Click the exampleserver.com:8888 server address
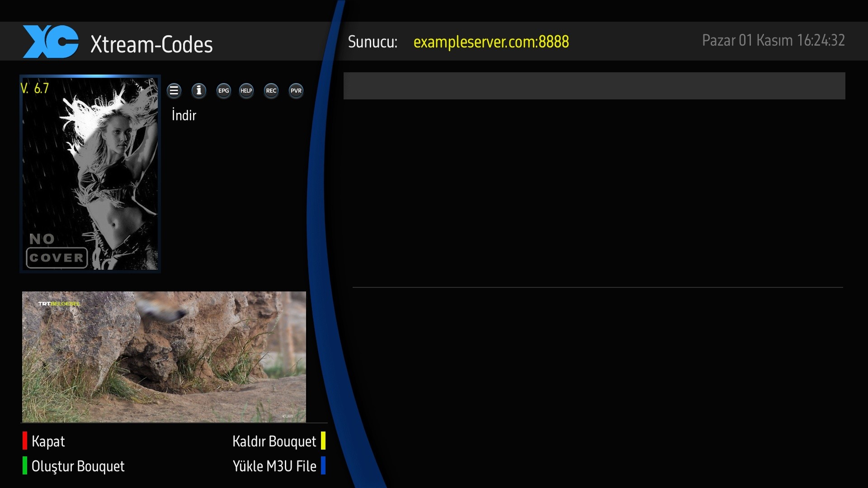The width and height of the screenshot is (868, 488). [x=491, y=42]
